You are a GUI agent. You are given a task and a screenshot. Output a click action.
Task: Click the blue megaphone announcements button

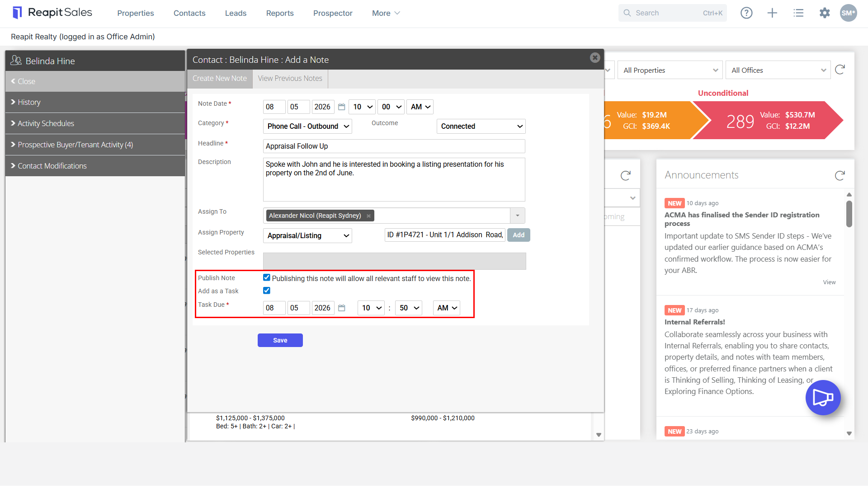click(x=823, y=398)
